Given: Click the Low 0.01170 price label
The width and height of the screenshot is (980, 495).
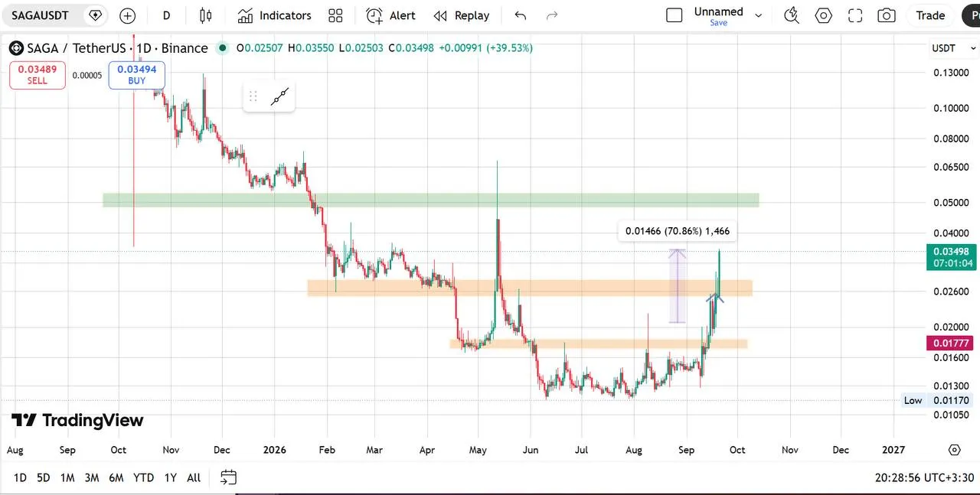Looking at the screenshot, I should coord(938,400).
